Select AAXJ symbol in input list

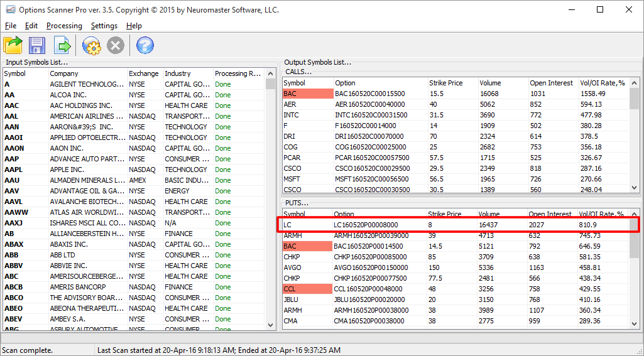click(14, 223)
